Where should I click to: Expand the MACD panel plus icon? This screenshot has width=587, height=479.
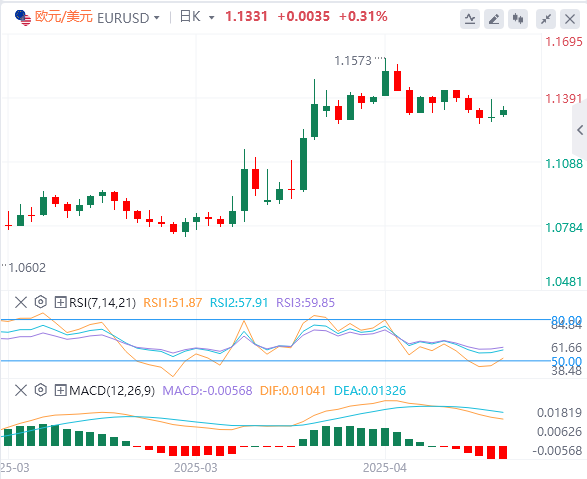click(60, 390)
